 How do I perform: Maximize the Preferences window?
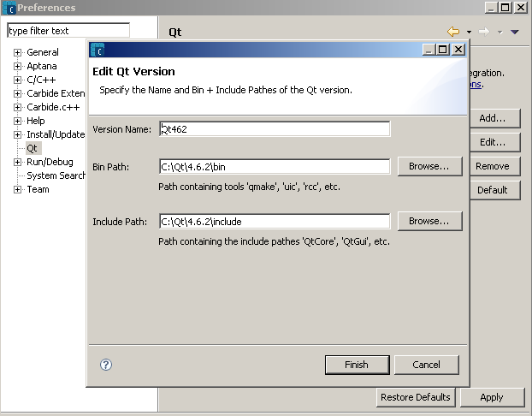tap(505, 8)
